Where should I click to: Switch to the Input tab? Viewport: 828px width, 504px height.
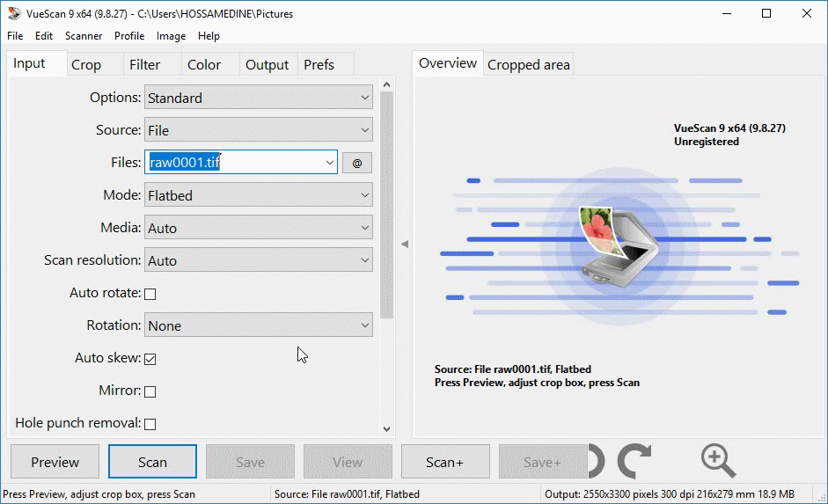tap(37, 64)
